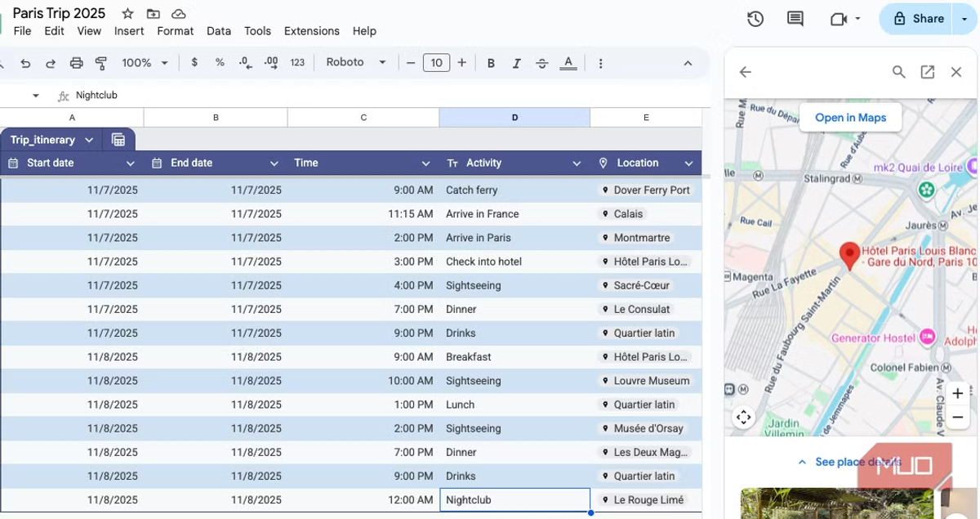
Task: Toggle strikethrough formatting
Action: click(541, 63)
